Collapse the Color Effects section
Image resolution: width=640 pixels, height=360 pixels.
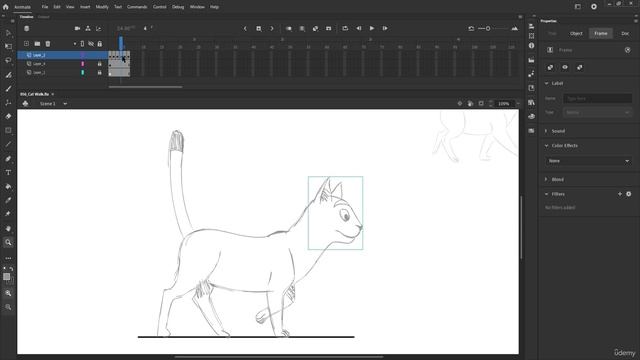point(547,146)
